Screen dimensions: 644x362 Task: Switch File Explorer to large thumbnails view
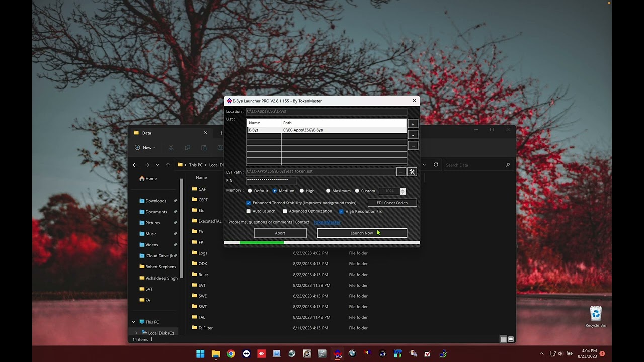tap(511, 339)
